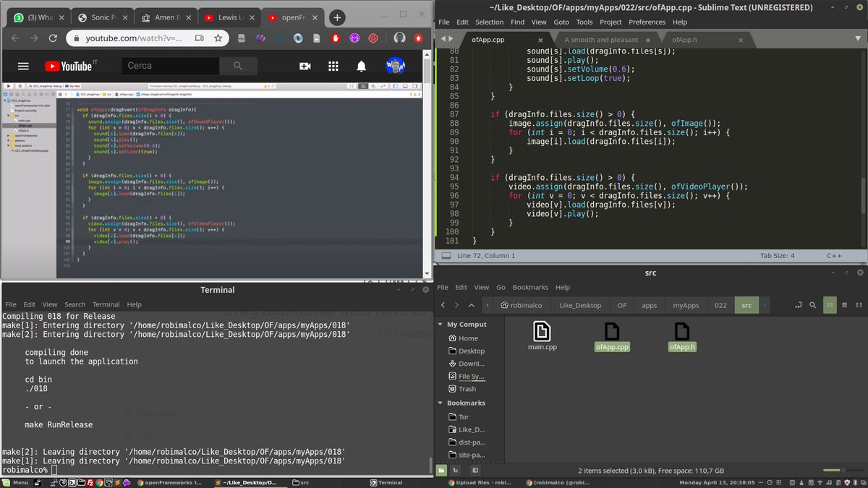Screen dimensions: 868x488
Task: Collapse the My Computer sidebar section
Action: coord(441,325)
